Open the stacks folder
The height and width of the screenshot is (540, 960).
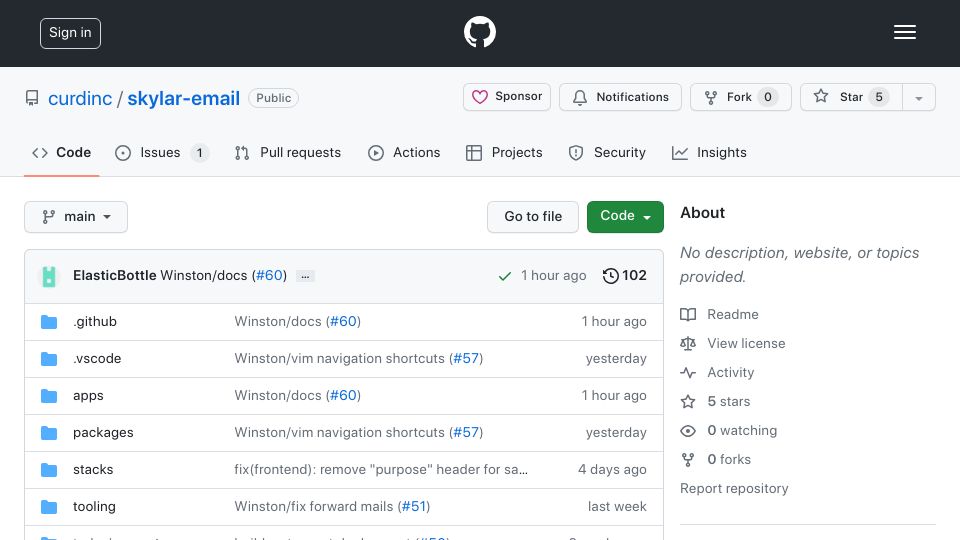click(x=93, y=470)
